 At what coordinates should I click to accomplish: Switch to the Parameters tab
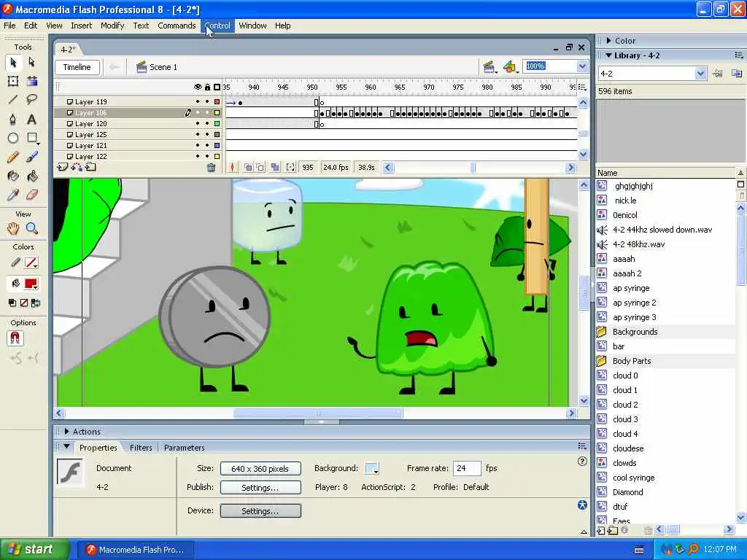185,448
